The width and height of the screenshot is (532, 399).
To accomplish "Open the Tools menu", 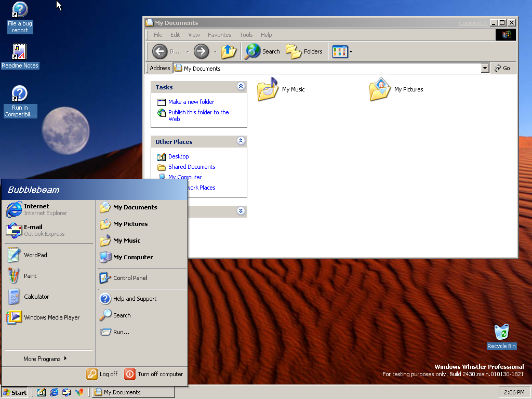I will tap(246, 35).
